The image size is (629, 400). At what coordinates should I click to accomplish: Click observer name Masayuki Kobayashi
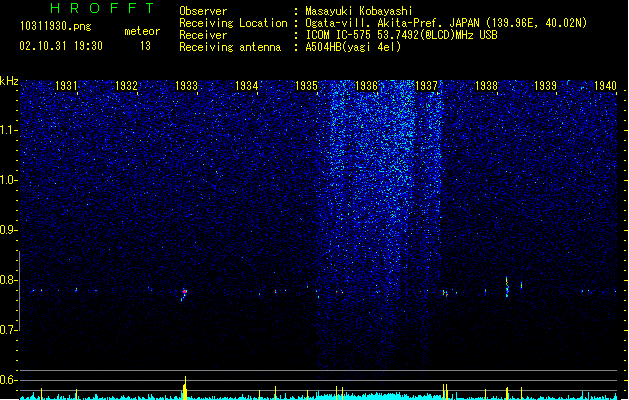[x=359, y=11]
